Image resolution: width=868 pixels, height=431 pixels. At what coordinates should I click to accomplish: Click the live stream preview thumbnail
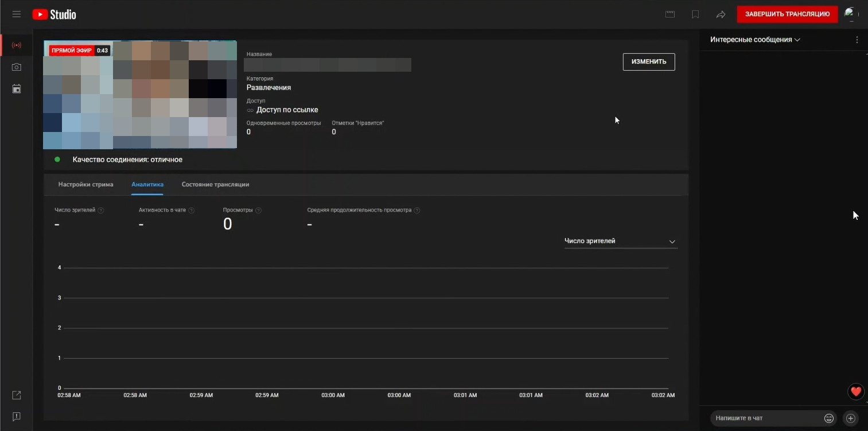click(140, 94)
